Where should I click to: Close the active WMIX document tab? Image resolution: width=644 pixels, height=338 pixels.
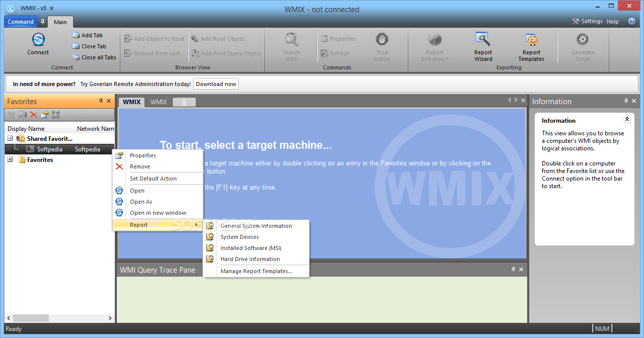coord(523,101)
